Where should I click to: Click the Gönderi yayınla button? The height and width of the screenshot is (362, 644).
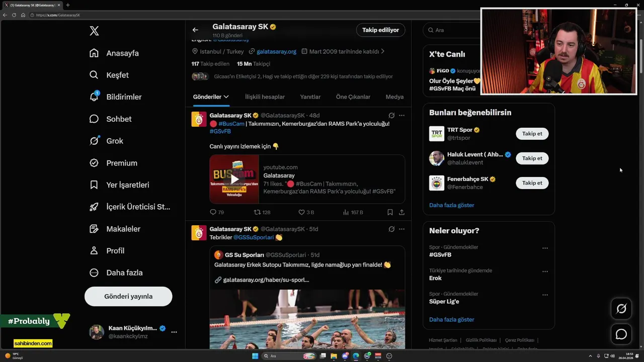128,296
